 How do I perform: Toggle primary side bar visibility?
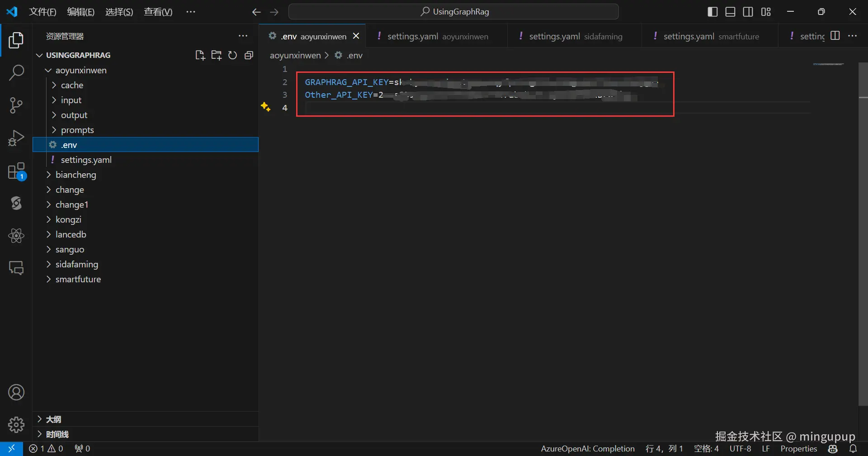coord(712,12)
